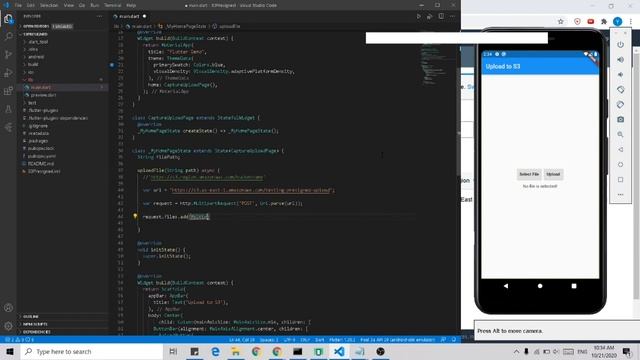This screenshot has height=360, width=640.
Task: Open the Accounts icon in the activity bar
Action: tap(8, 308)
